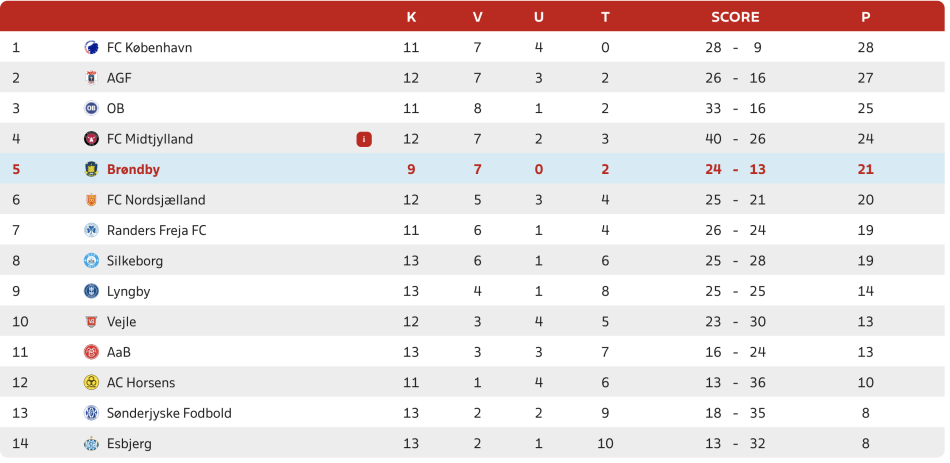Click the AC Horsens club logo
Screen dimensions: 950x463
point(91,383)
